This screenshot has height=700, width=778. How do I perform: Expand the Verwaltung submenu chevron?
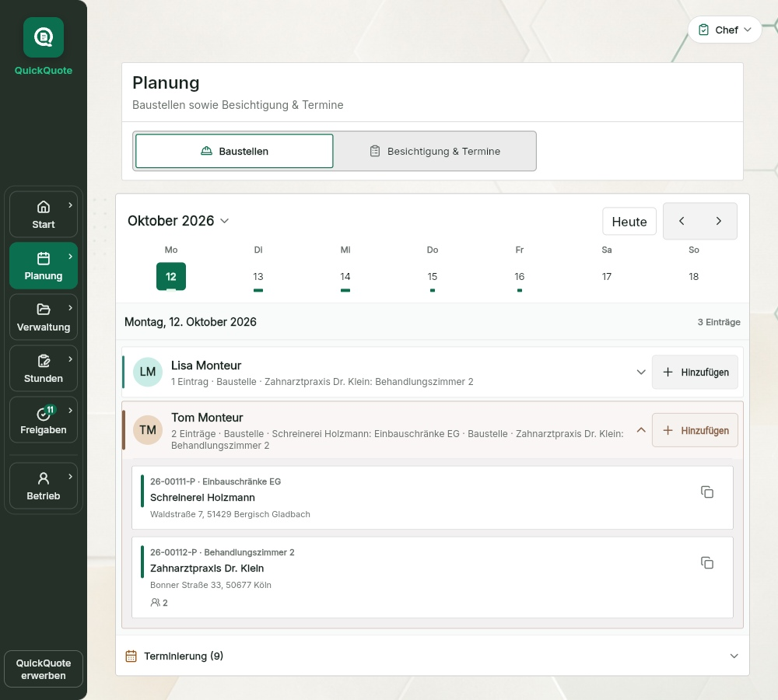pyautogui.click(x=71, y=307)
